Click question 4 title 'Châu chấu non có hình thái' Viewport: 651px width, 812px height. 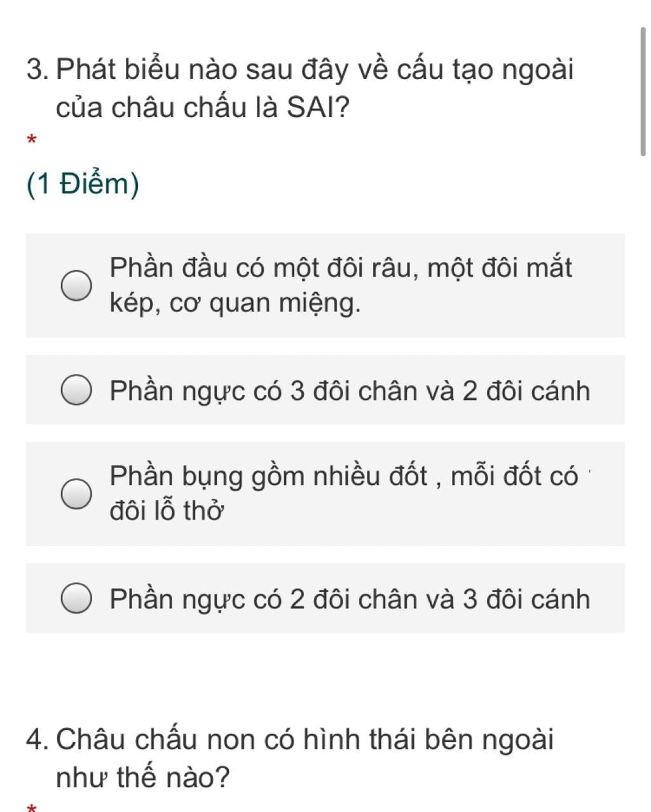coord(291,758)
